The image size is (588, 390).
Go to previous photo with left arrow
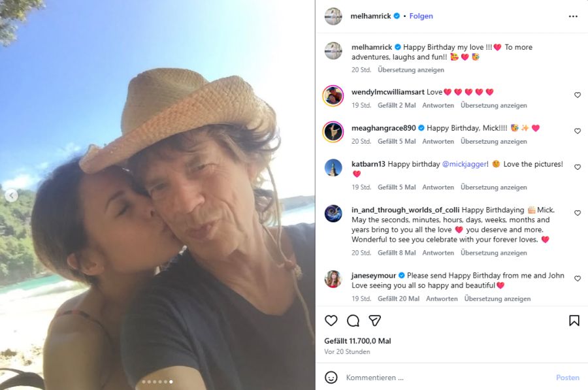point(12,195)
